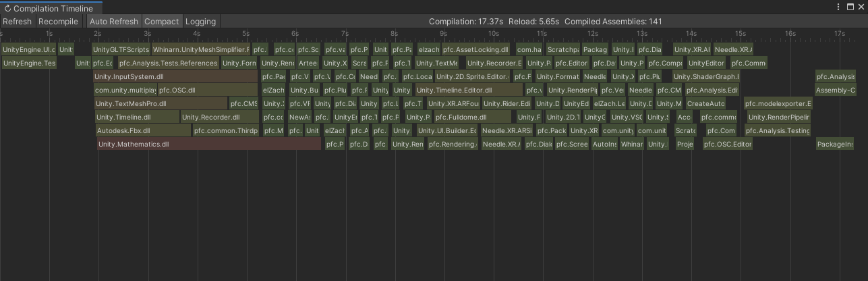Select the CreateAuto assembly bar
This screenshot has width=868, height=281.
tap(705, 103)
